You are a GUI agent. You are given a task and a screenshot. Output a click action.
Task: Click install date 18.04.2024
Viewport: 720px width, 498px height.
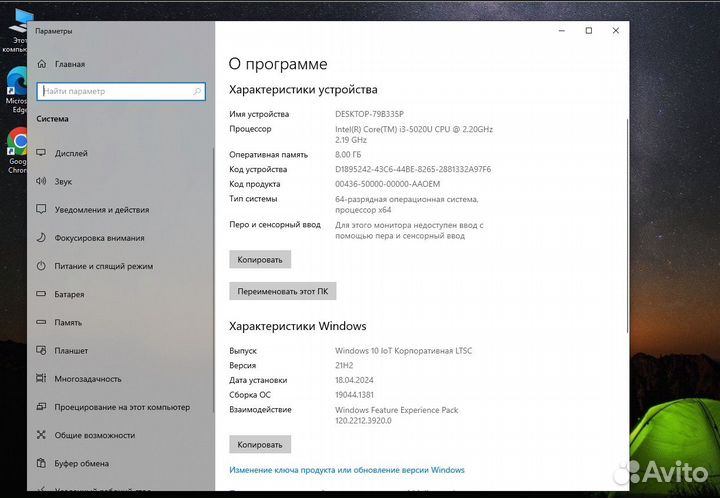click(x=354, y=380)
